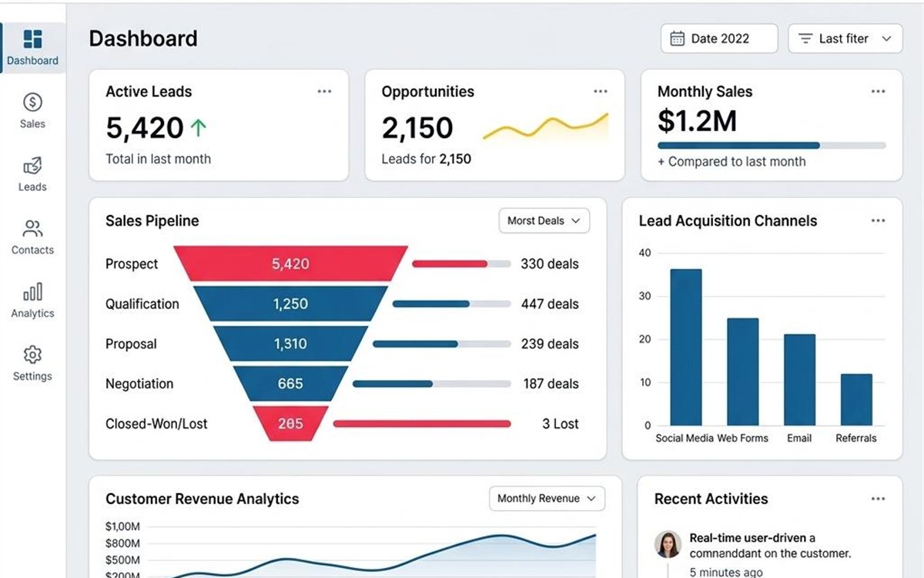Viewport: 924px width, 578px height.
Task: Click the '330 deals' text
Action: coord(550,264)
